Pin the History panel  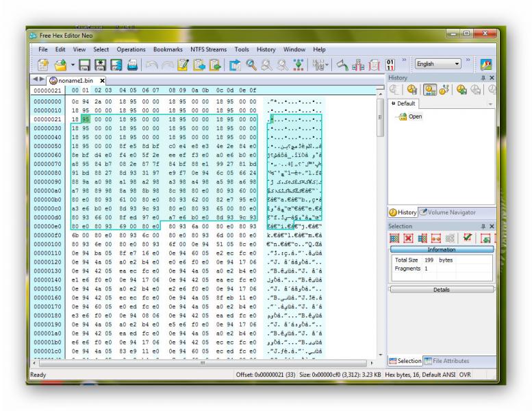483,77
